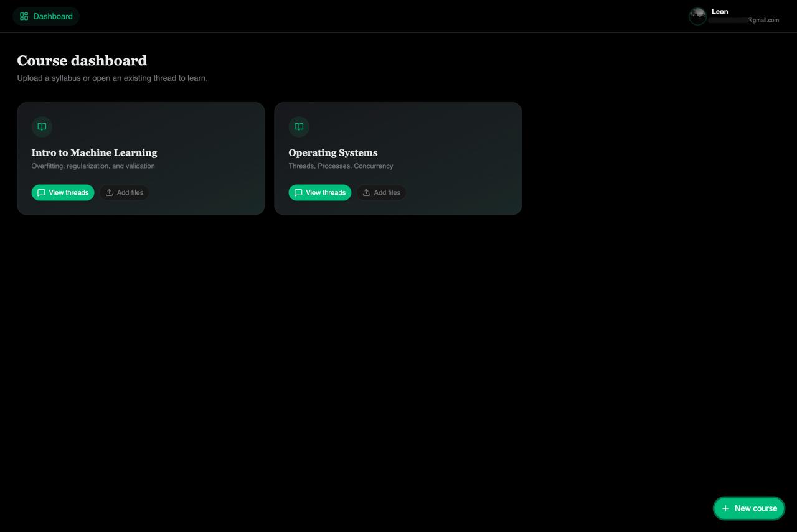
Task: Click the plus icon on New course
Action: (x=725, y=508)
